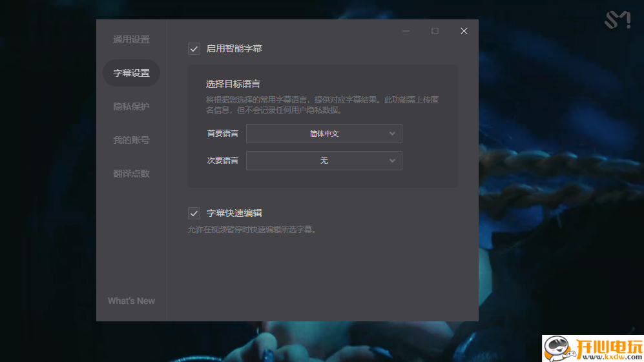The image size is (644, 362).
Task: Go to the 翻译点数 translation points tab
Action: [x=131, y=174]
